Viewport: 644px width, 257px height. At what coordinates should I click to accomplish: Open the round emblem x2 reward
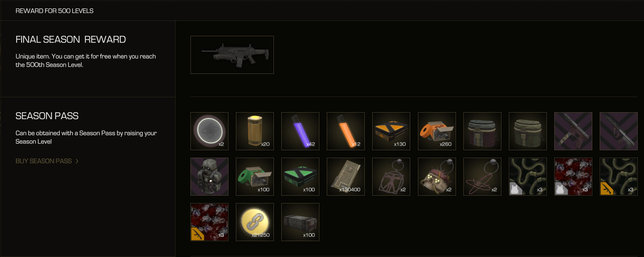tap(209, 131)
